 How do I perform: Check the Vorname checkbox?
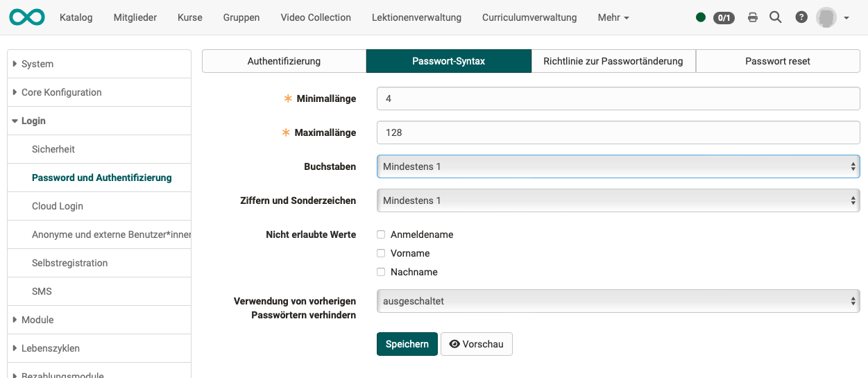click(x=381, y=253)
